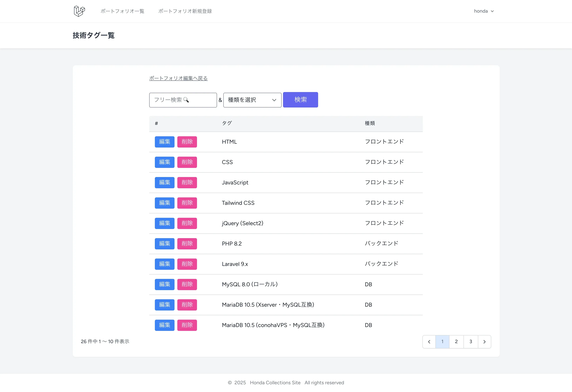Image resolution: width=572 pixels, height=392 pixels.
Task: Open ポートフォリオ新規登録 navigation item
Action: point(185,11)
